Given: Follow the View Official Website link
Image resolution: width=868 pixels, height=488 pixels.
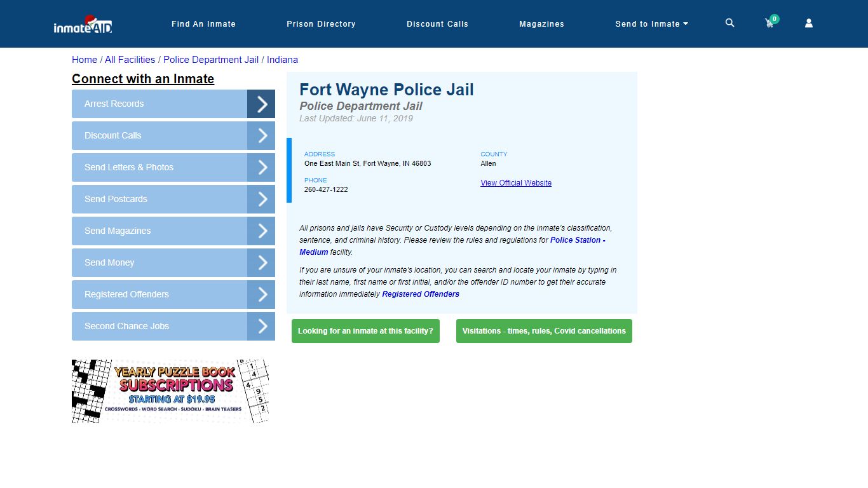Looking at the screenshot, I should (x=516, y=183).
